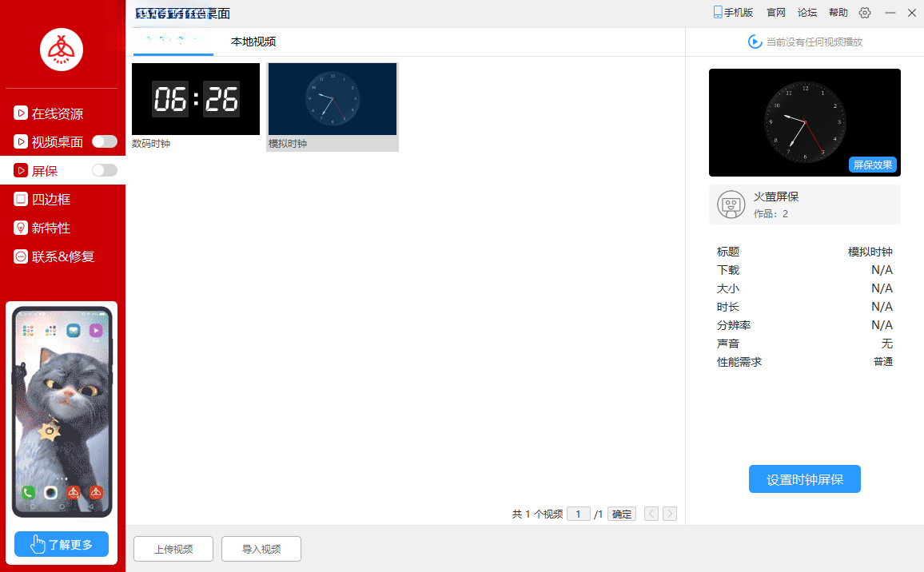Click the cat phone wallpaper promo image
The height and width of the screenshot is (572, 924).
click(62, 411)
